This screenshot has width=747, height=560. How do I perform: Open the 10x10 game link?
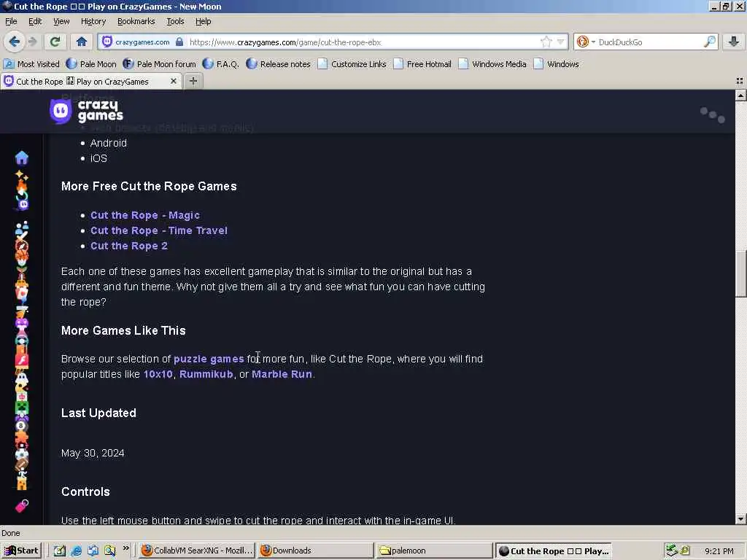[158, 374]
